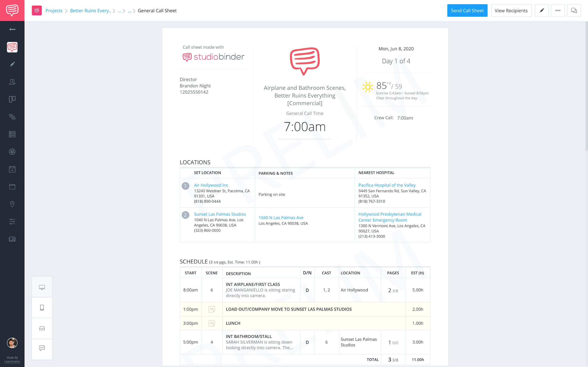This screenshot has height=367, width=588.
Task: Open Air Hollywood Inc location link
Action: [211, 185]
